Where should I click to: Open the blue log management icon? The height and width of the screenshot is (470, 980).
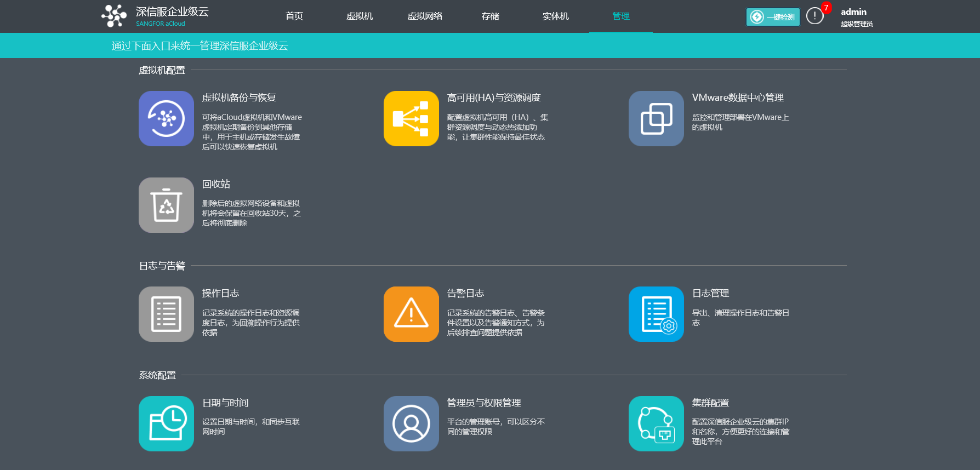coord(656,314)
